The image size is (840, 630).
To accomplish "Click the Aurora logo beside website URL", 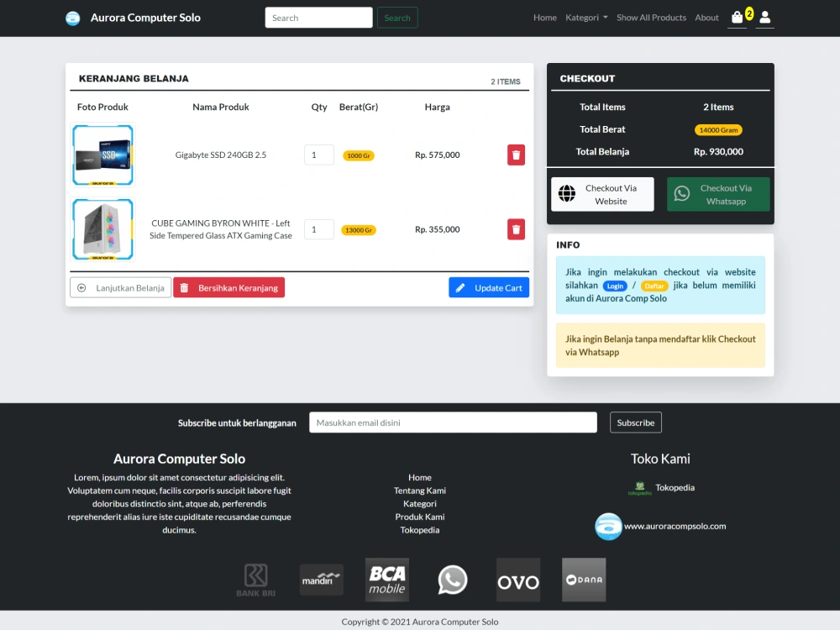I will tap(608, 527).
